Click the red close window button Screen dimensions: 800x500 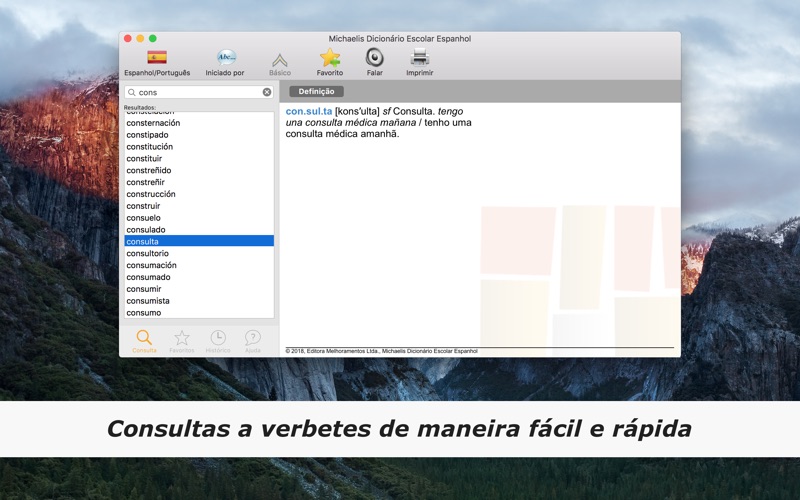(x=128, y=38)
